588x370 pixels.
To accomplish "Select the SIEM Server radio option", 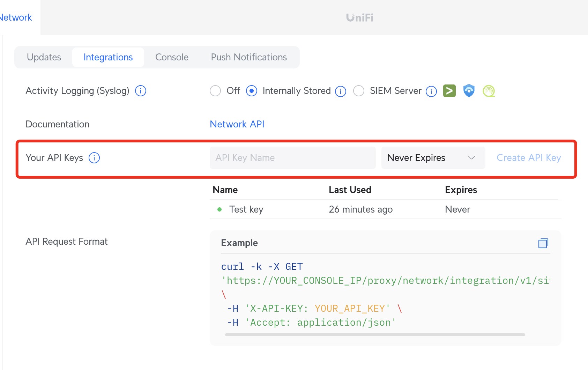I will tap(359, 91).
